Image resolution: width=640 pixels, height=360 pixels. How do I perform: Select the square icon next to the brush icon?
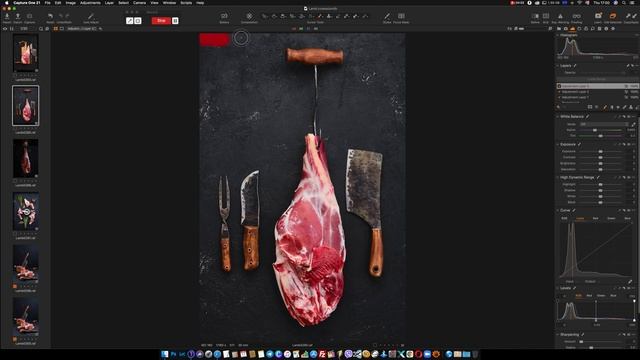point(138,21)
